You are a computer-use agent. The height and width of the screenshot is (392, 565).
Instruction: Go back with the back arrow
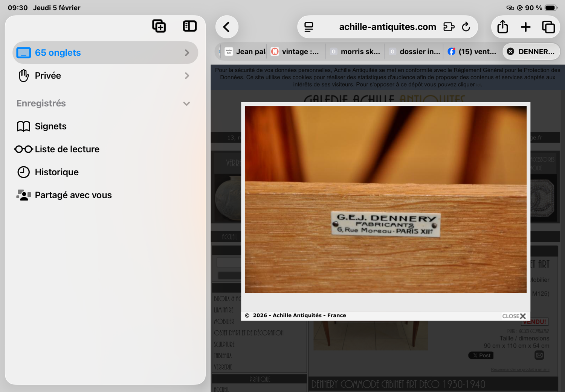click(227, 27)
